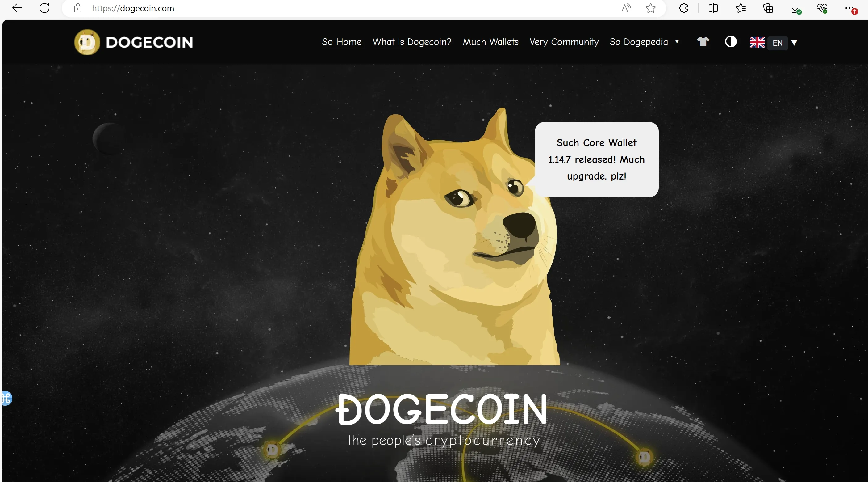
Task: Click the DOGECOIN header wordmark
Action: pyautogui.click(x=149, y=42)
